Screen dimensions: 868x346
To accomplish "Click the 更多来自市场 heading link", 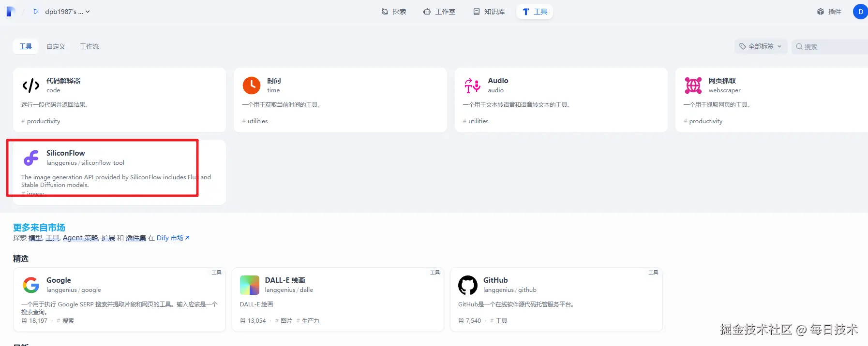I will (x=39, y=227).
